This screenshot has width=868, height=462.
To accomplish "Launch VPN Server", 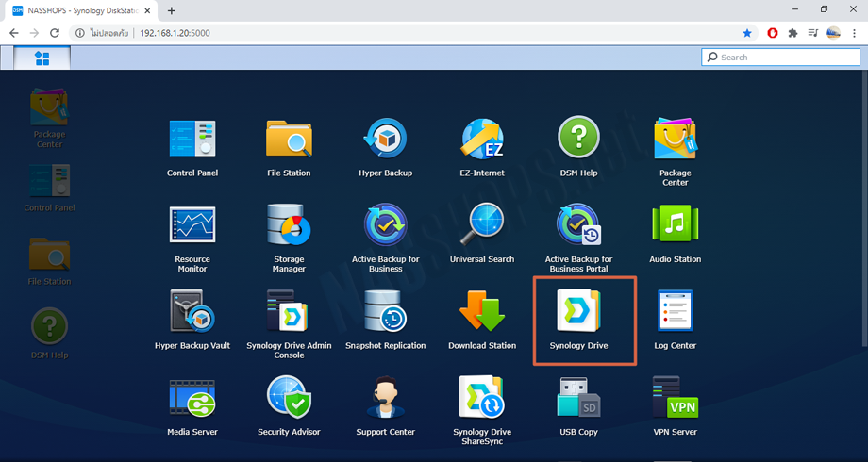I will [675, 406].
